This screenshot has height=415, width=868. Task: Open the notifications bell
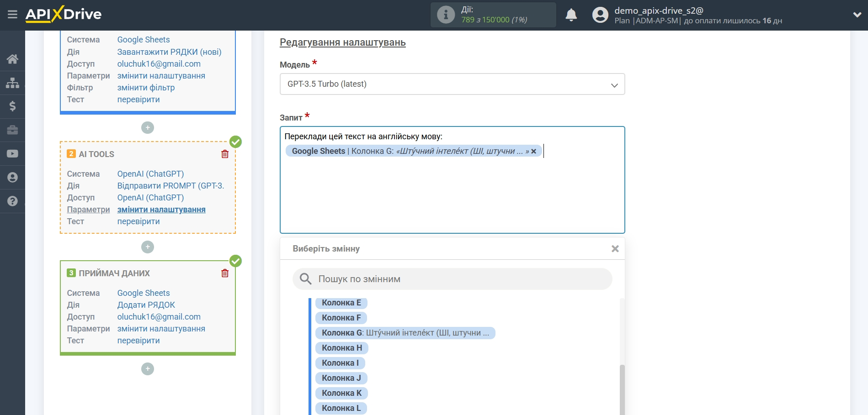(571, 15)
